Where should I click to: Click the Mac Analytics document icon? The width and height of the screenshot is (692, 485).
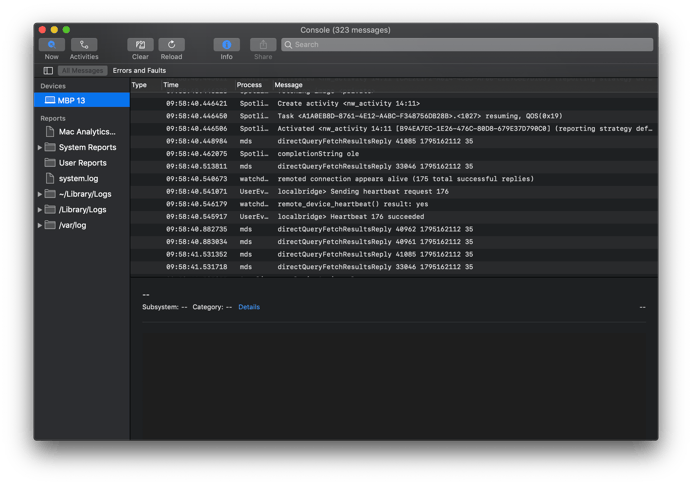(x=50, y=132)
